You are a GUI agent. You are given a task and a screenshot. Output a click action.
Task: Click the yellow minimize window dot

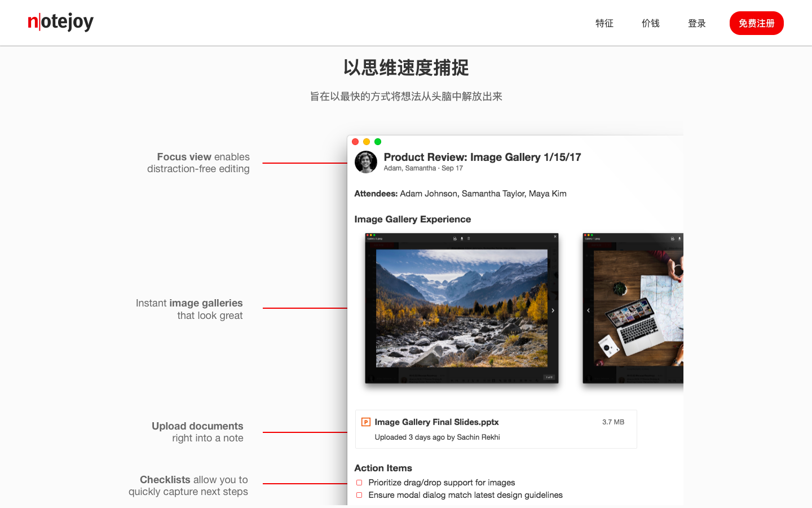pyautogui.click(x=367, y=142)
